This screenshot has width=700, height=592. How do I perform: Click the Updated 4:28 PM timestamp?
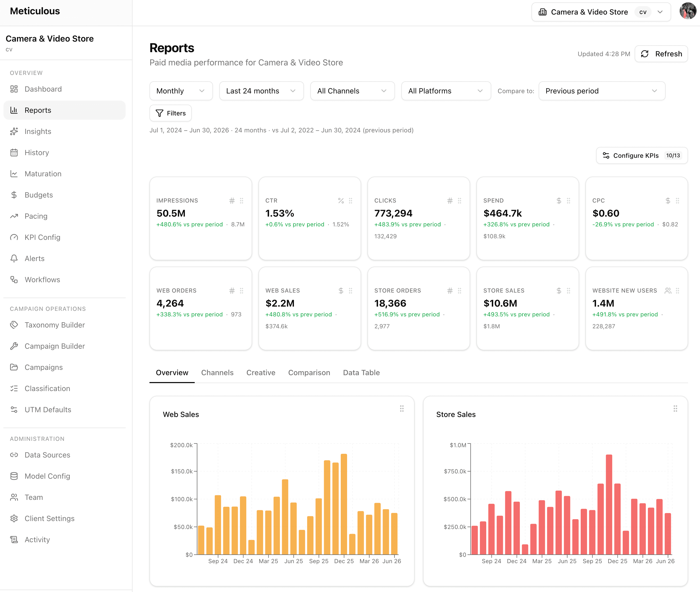[604, 54]
